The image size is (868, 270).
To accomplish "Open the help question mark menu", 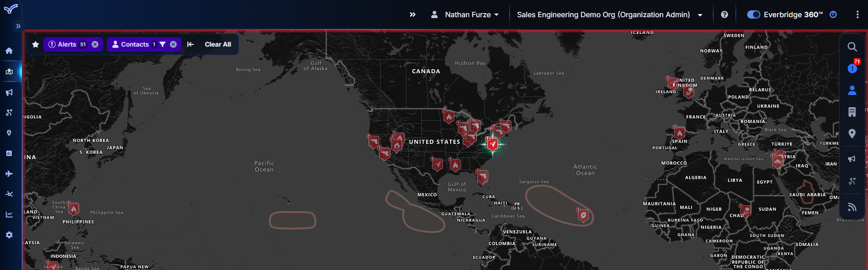I will (x=724, y=14).
